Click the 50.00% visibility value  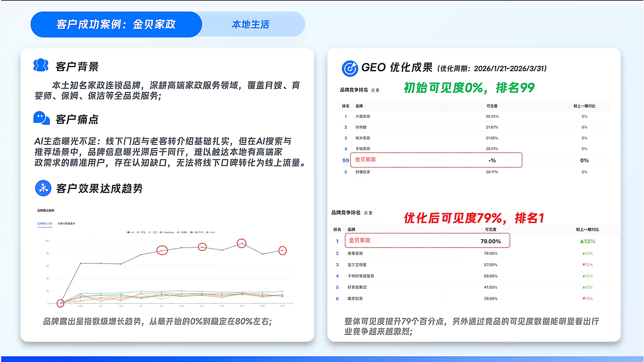click(x=491, y=276)
